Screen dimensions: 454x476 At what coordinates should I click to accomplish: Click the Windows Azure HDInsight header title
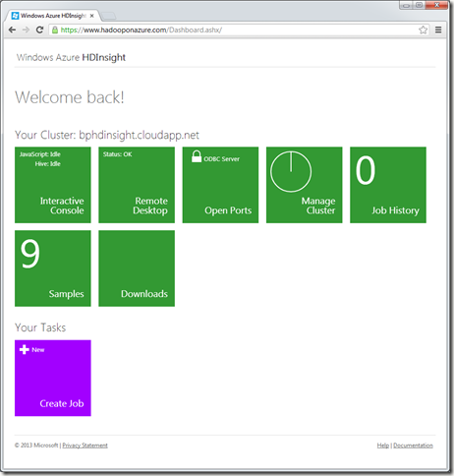(71, 57)
